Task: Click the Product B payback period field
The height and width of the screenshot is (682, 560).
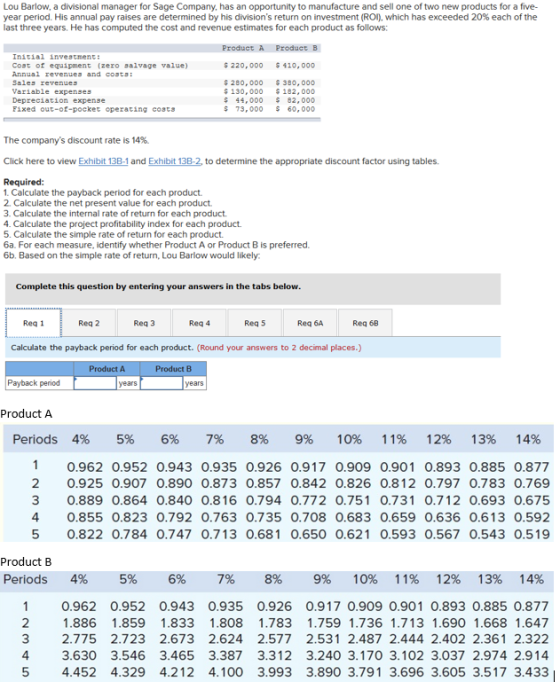Action: click(x=161, y=383)
